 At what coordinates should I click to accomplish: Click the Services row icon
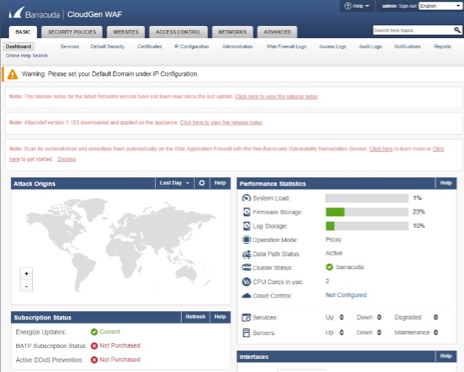[246, 318]
